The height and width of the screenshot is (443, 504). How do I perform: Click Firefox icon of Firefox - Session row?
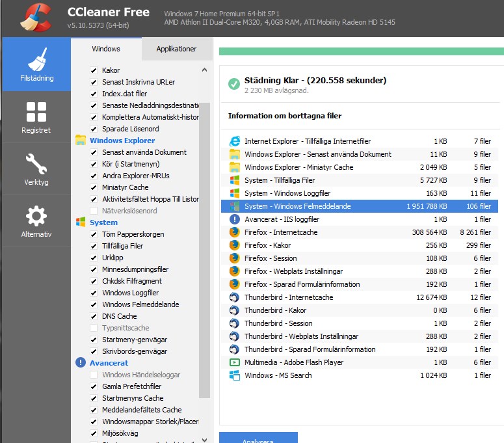235,258
